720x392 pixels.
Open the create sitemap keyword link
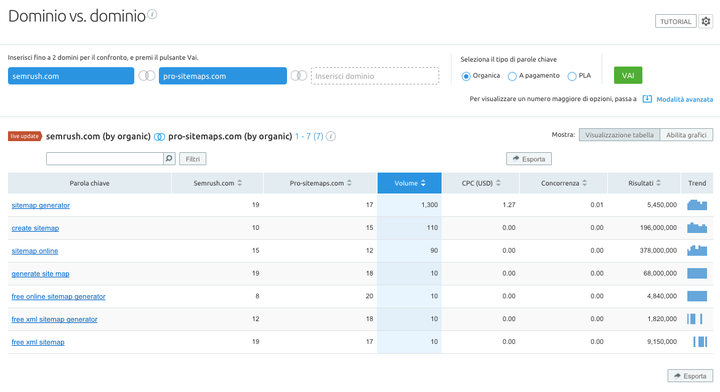[35, 228]
